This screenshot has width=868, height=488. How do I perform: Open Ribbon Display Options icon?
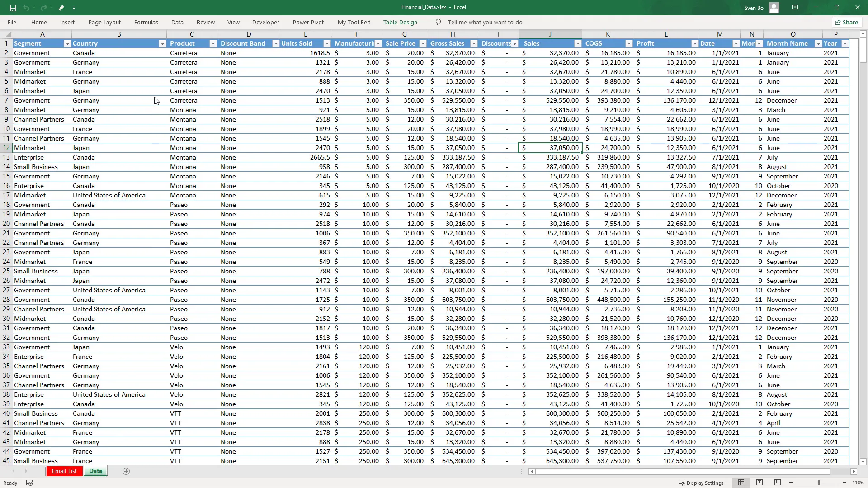click(x=795, y=8)
